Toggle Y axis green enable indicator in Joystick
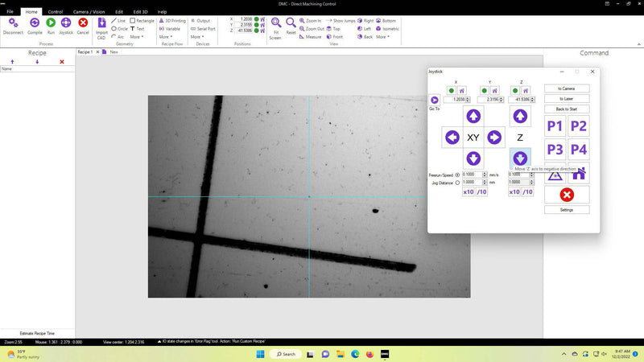Screen dimensions: 644x362 485,90
